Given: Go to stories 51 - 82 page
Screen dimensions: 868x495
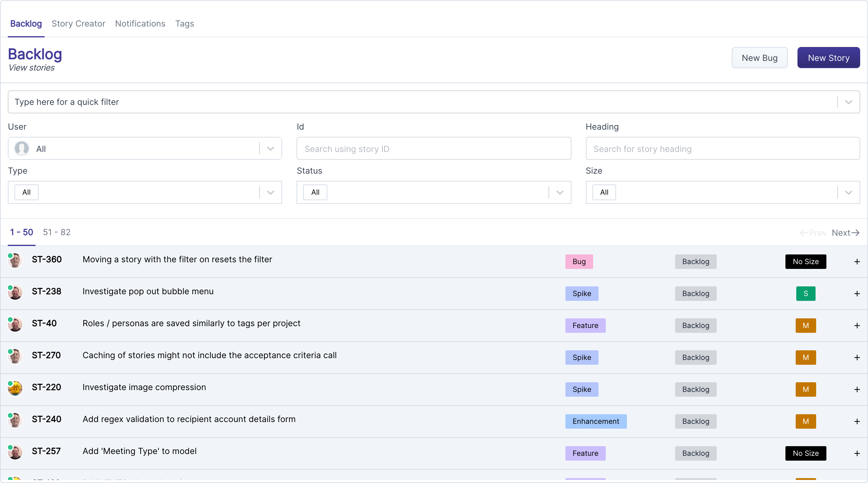Looking at the screenshot, I should pyautogui.click(x=57, y=232).
